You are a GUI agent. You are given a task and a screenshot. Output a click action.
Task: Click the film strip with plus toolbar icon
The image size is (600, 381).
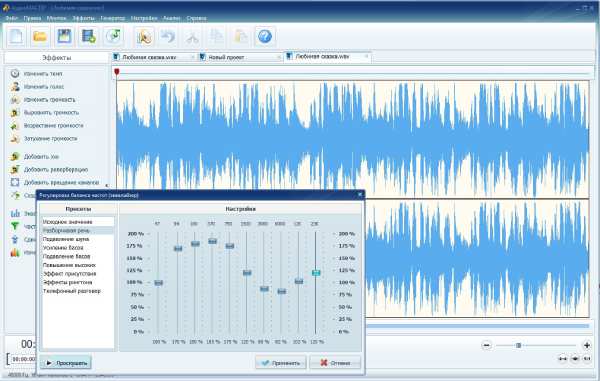tap(88, 36)
